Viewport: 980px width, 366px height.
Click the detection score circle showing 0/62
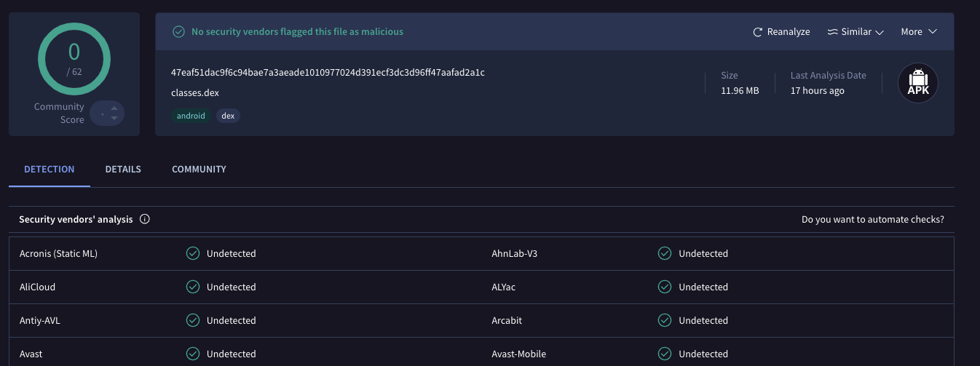(x=74, y=58)
